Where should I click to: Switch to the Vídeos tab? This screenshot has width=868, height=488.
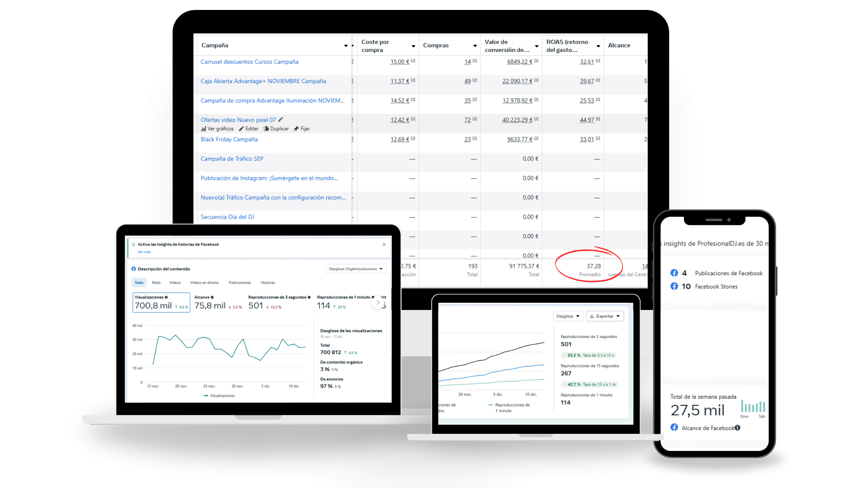click(175, 283)
